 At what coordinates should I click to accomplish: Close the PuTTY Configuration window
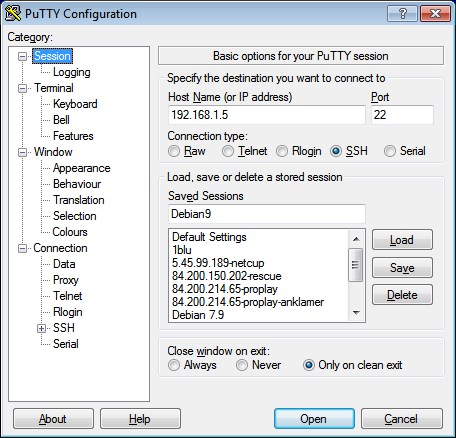click(x=435, y=14)
